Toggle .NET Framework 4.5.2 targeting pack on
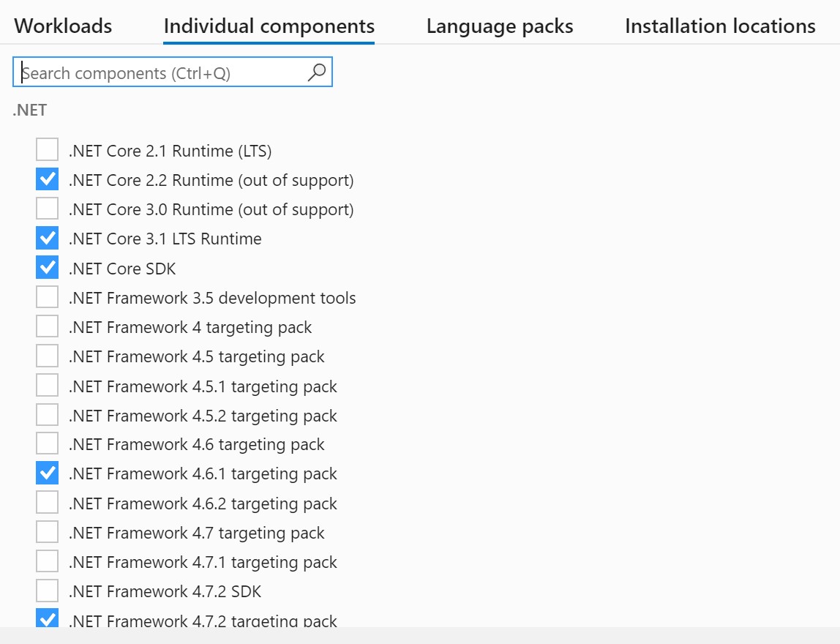The image size is (840, 644). tap(48, 416)
